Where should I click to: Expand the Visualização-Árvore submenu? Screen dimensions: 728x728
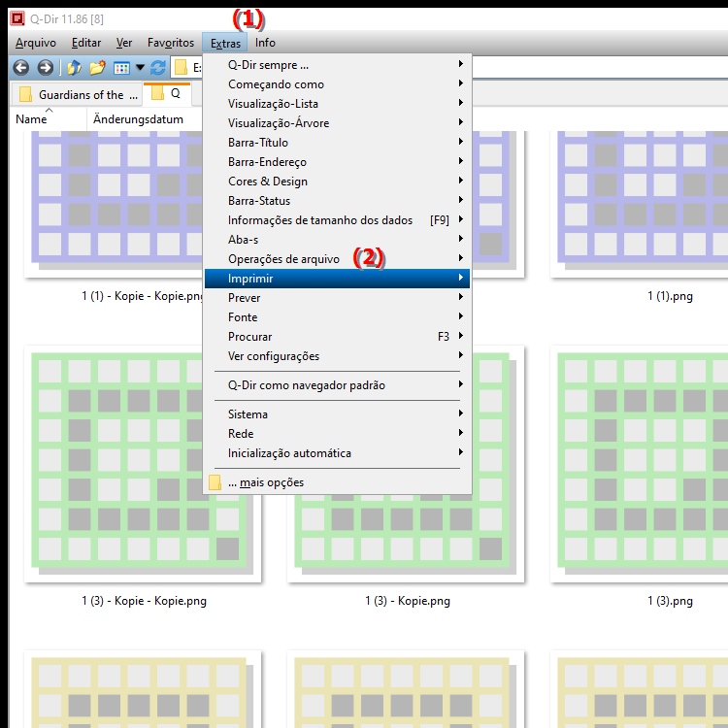point(337,123)
